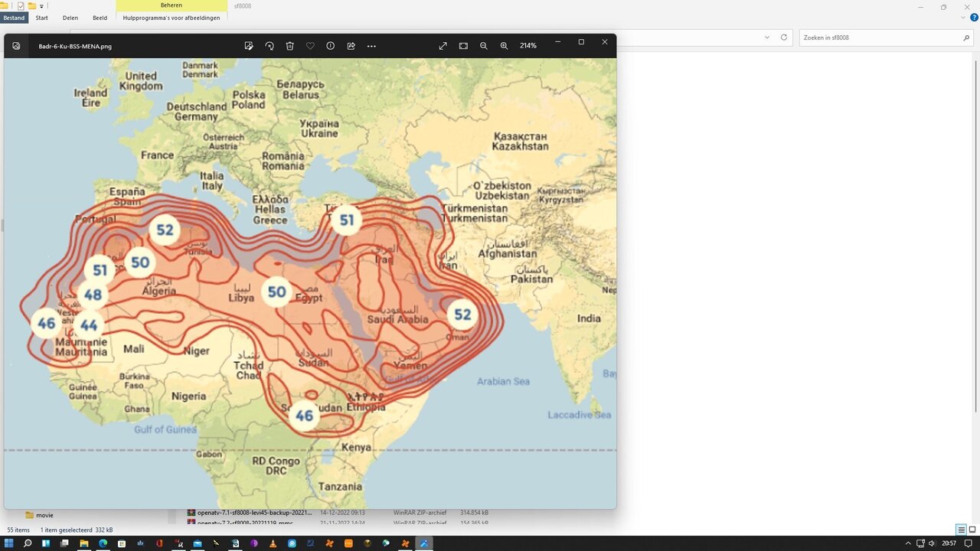Select the Hulpprogramma's voor afbeeldingen tab
Viewport: 980px width, 551px height.
[171, 18]
